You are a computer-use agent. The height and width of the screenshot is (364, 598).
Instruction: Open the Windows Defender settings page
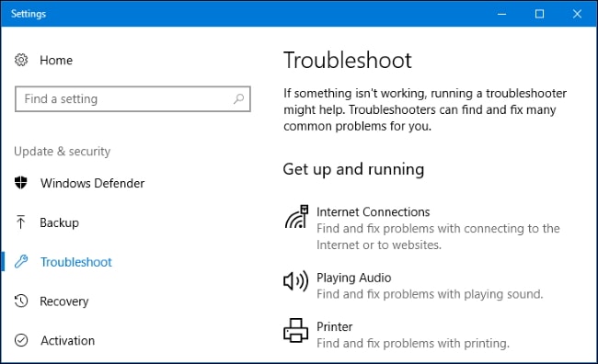point(79,183)
